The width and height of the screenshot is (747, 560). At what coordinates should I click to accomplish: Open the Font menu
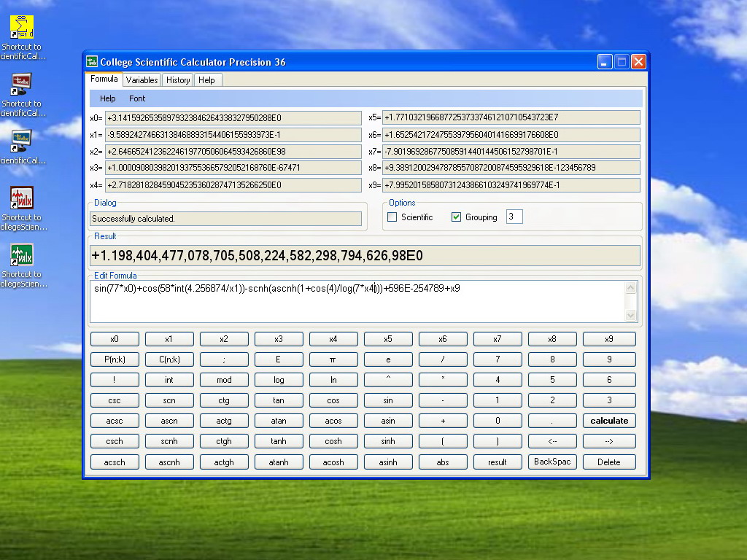tap(137, 98)
